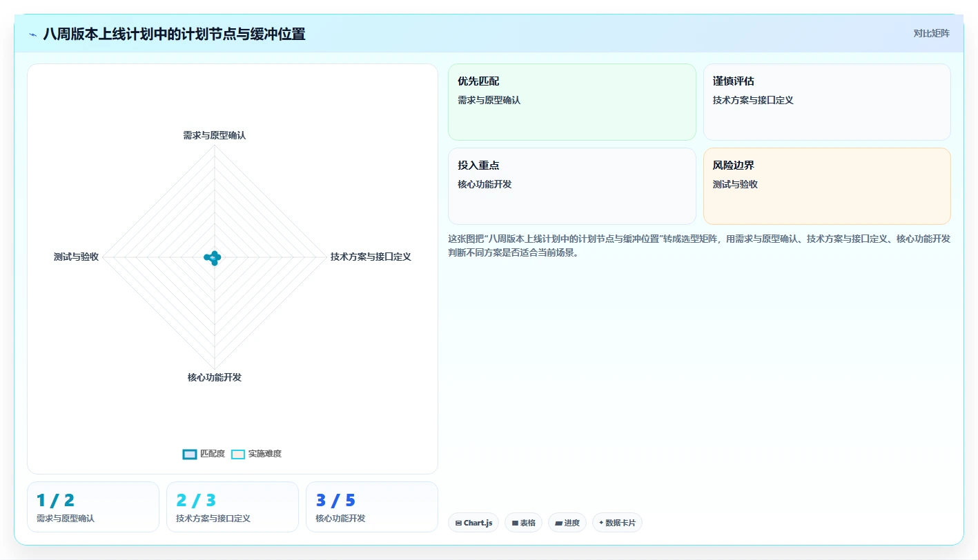
Task: Select the 进度 tag chip
Action: tap(567, 523)
